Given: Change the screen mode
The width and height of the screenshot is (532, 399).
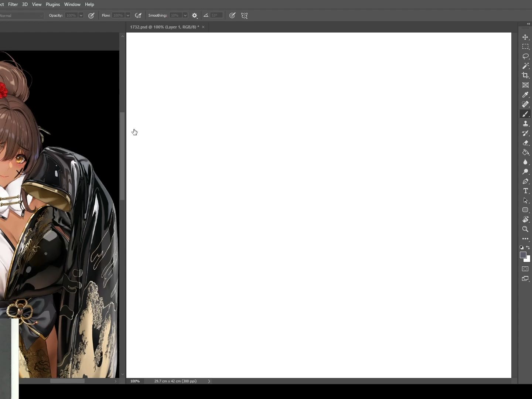Looking at the screenshot, I should click(x=525, y=279).
